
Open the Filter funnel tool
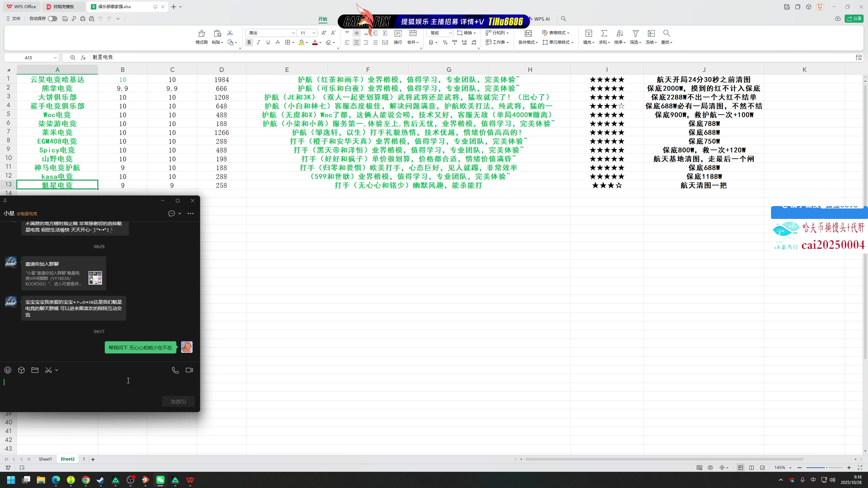635,34
